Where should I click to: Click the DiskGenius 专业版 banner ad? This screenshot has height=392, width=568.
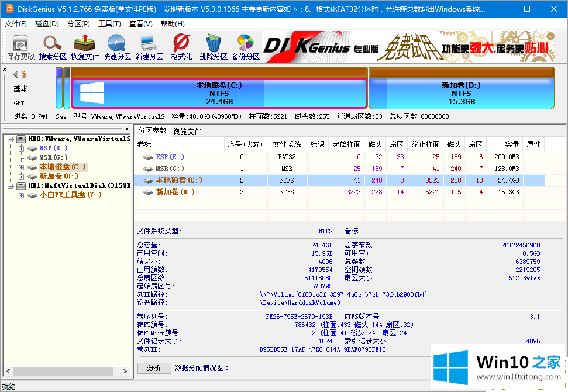(408, 47)
